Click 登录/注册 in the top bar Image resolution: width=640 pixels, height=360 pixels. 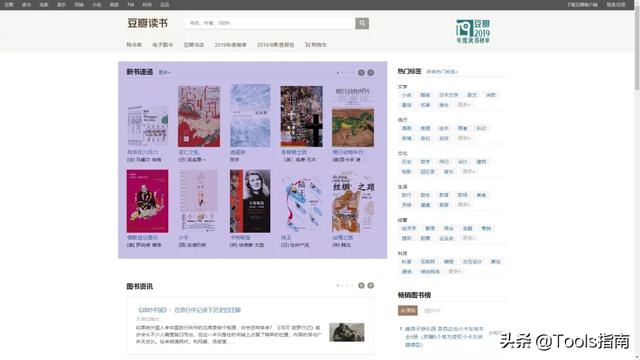coord(616,4)
